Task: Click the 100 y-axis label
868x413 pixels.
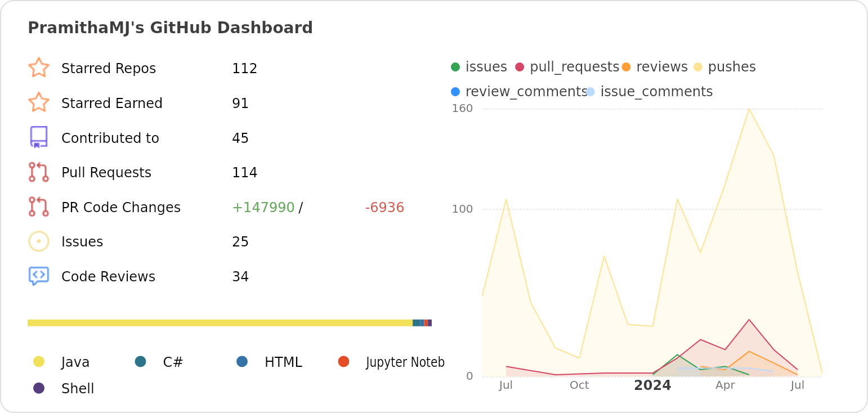Action: (462, 209)
